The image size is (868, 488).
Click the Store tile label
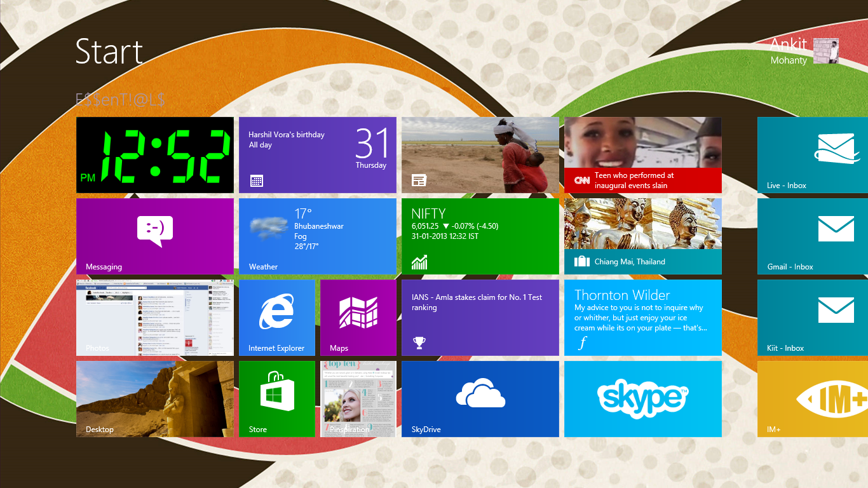tap(257, 430)
